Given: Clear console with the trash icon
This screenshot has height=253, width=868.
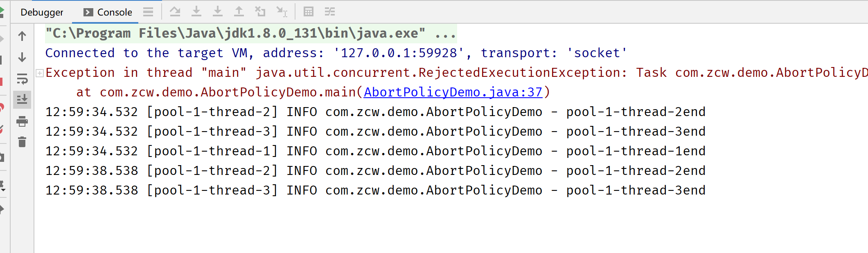Looking at the screenshot, I should pos(22,142).
